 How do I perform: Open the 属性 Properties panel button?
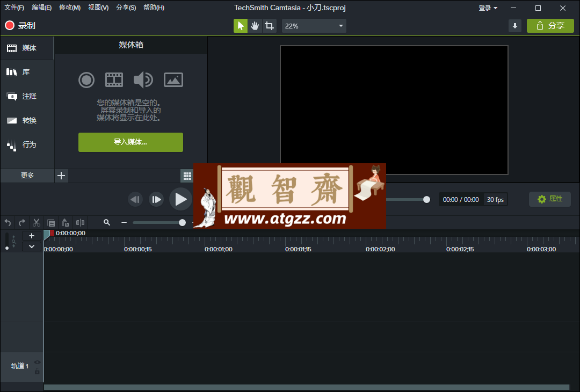click(550, 199)
